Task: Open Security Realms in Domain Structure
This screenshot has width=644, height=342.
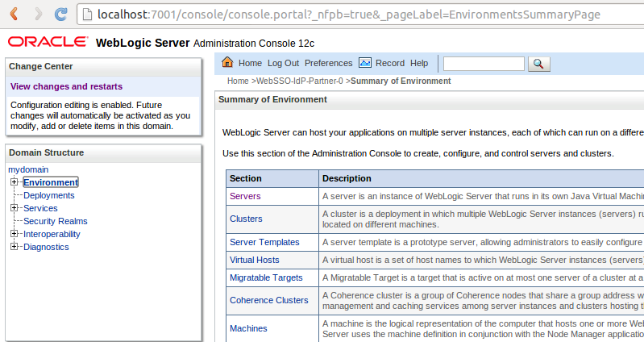Action: 56,221
